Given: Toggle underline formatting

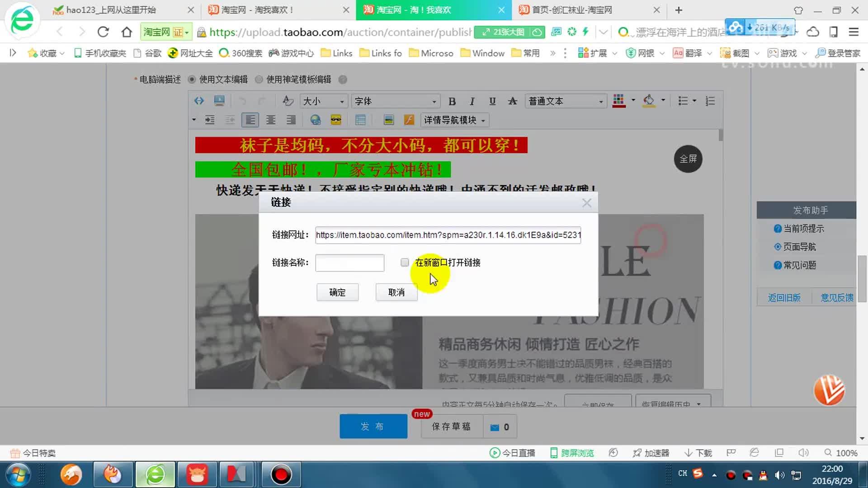Looking at the screenshot, I should (492, 101).
